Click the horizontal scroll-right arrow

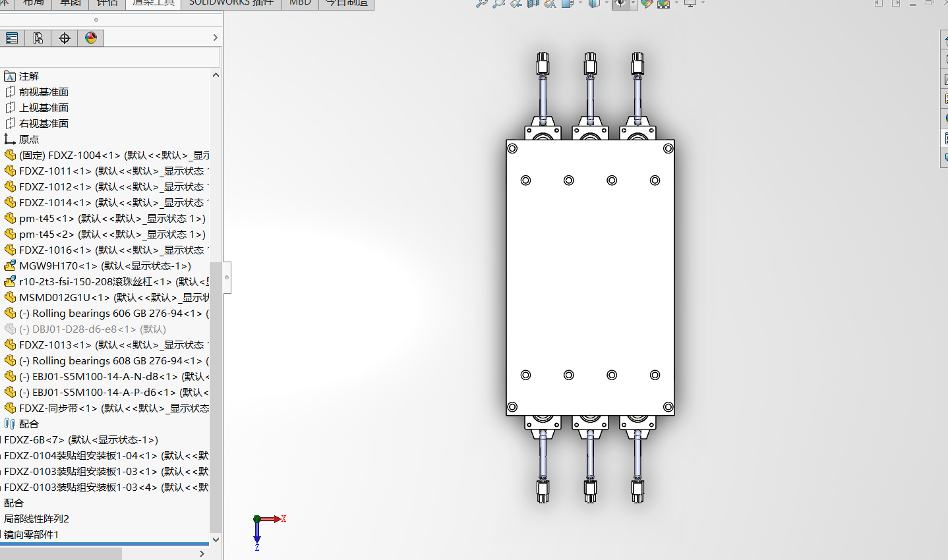tap(202, 553)
